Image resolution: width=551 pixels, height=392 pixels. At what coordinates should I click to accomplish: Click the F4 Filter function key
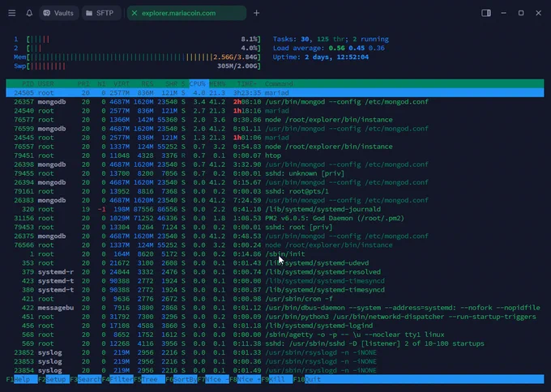(117, 379)
